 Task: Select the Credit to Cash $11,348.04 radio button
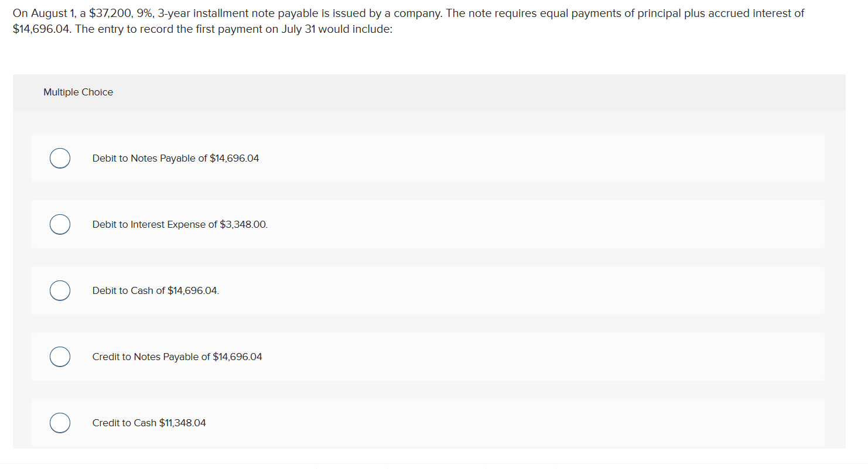pyautogui.click(x=60, y=423)
